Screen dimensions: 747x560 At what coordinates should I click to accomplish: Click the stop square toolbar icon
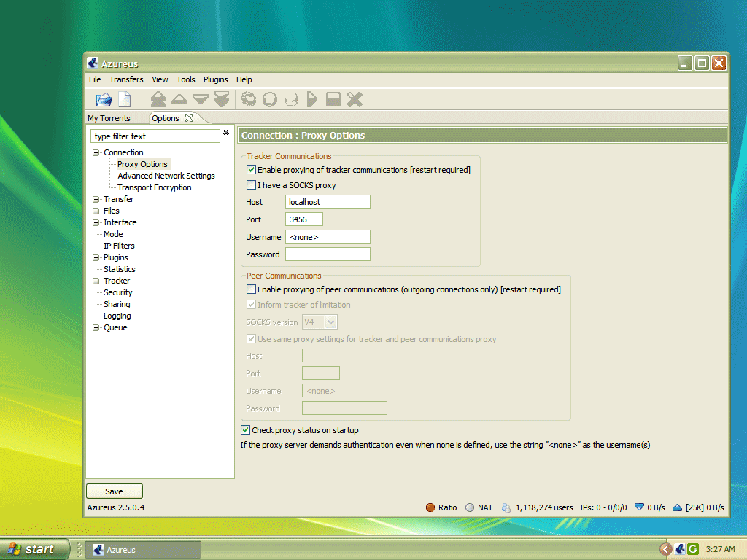[333, 99]
